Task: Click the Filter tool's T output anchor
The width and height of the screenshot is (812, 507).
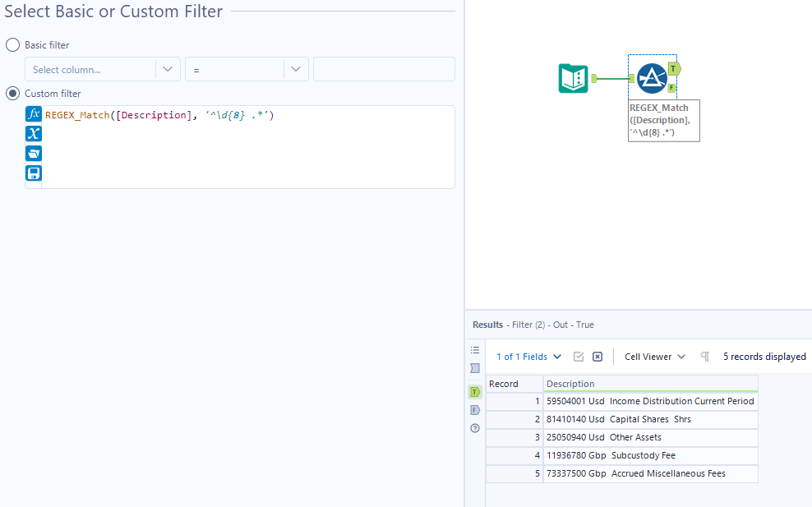Action: [673, 68]
